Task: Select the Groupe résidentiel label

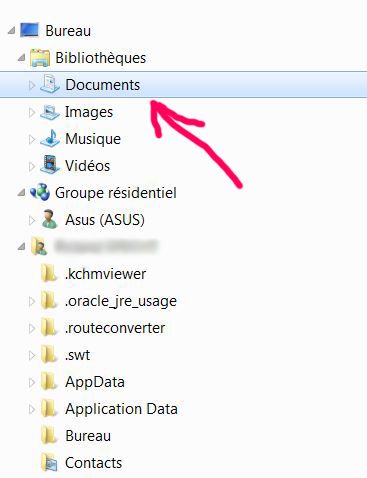Action: (x=116, y=193)
